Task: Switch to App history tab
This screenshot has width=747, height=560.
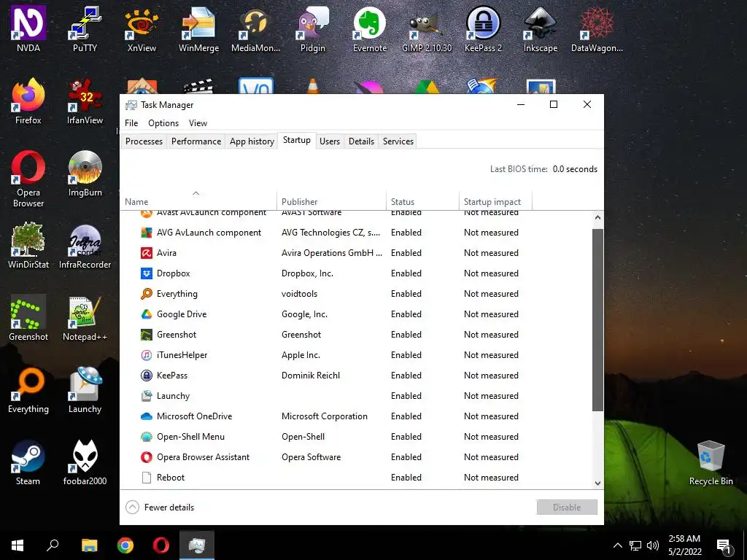Action: pos(252,141)
